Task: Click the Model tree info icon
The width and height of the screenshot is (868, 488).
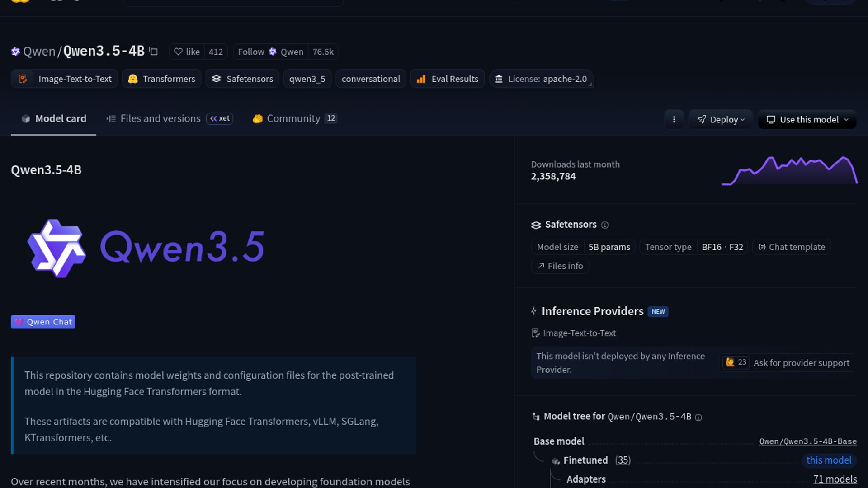Action: tap(698, 418)
